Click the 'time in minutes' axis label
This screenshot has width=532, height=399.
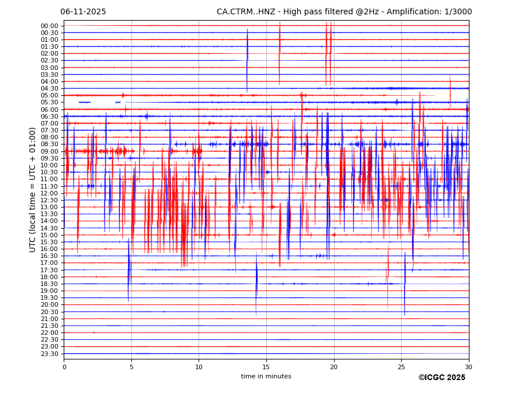[x=266, y=377]
